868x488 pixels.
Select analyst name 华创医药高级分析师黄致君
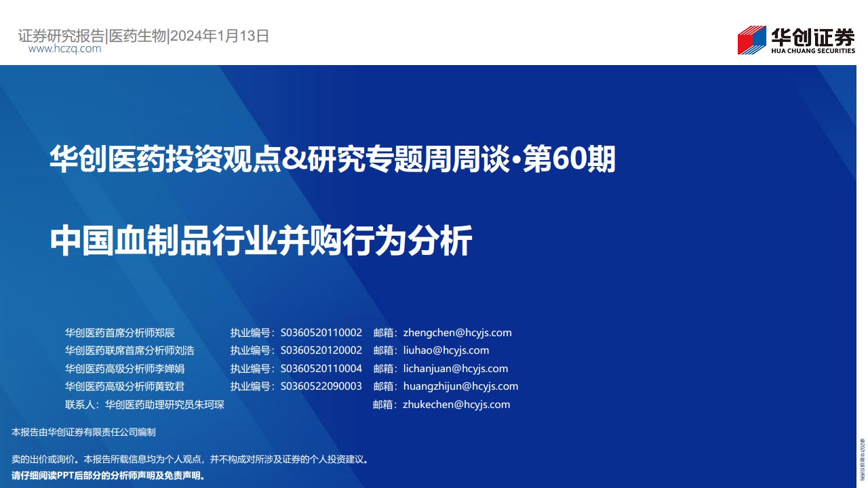click(x=125, y=386)
